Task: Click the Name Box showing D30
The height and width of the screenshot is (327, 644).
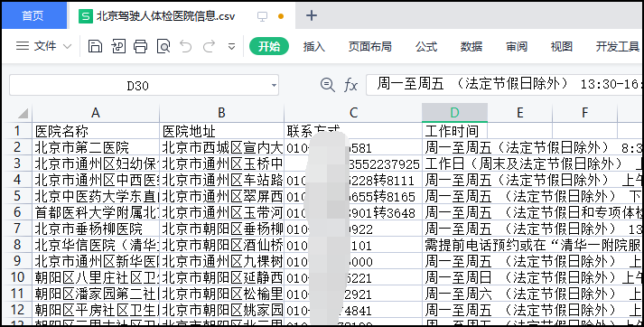Action: (137, 86)
